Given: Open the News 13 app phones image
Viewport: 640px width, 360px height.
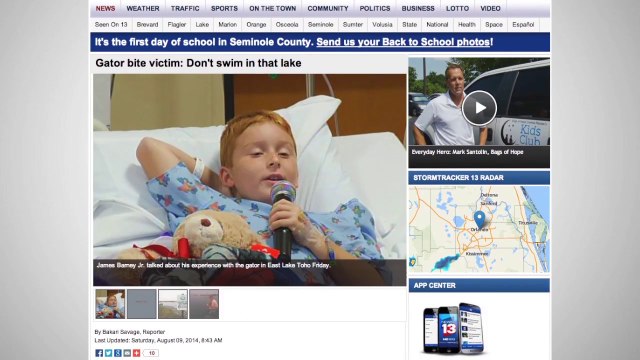Looking at the screenshot, I should [x=453, y=328].
